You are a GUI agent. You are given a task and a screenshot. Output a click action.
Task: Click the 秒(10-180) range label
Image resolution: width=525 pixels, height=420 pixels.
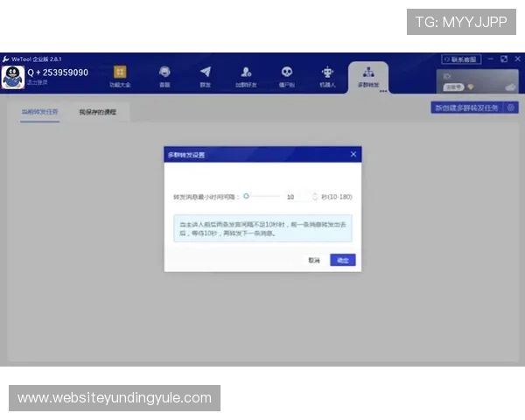pyautogui.click(x=337, y=197)
